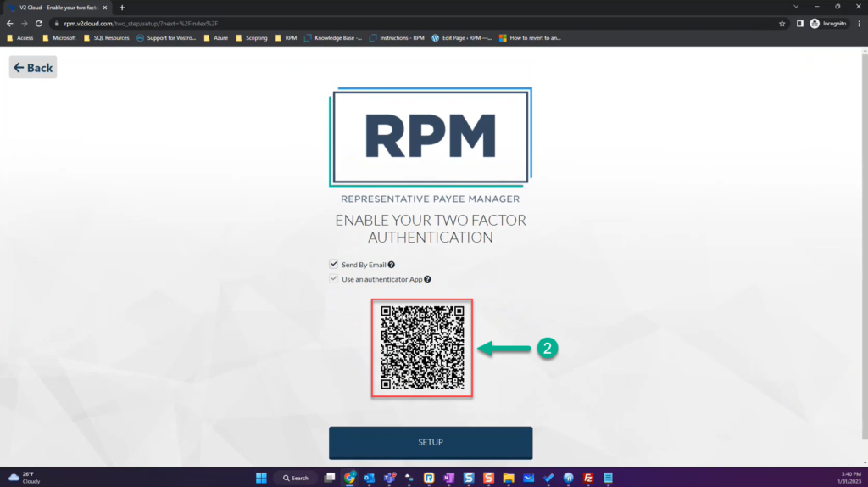Open the orange R app on taskbar
Screen dimensions: 868x487
click(x=429, y=478)
